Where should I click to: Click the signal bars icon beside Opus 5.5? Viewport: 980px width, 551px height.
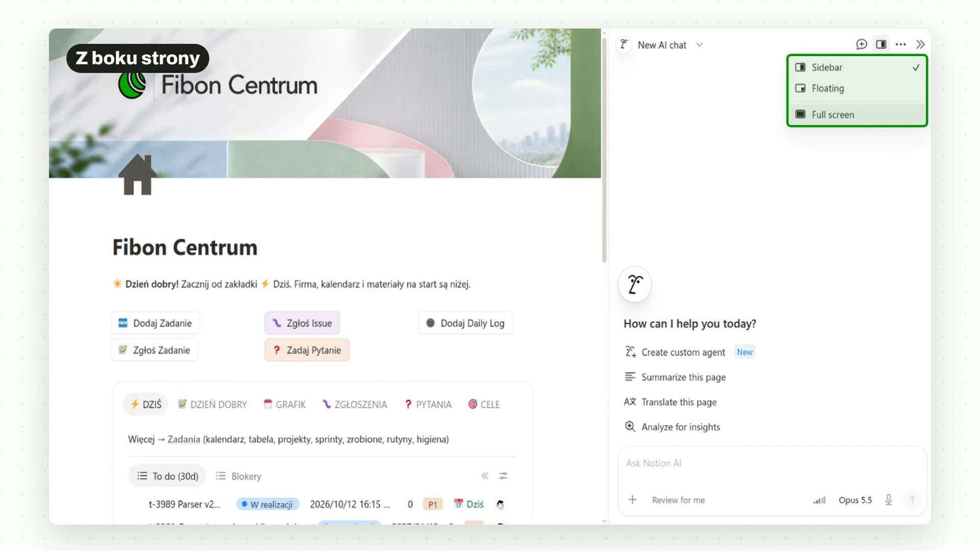820,500
